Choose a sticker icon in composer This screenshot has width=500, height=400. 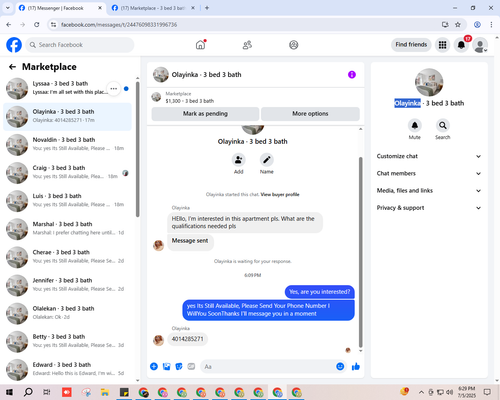click(x=179, y=367)
